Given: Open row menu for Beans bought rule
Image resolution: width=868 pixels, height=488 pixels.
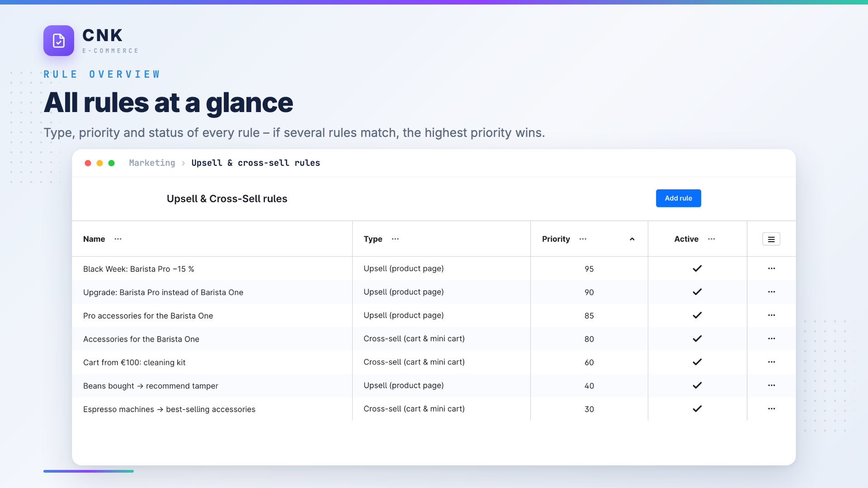Looking at the screenshot, I should (772, 385).
